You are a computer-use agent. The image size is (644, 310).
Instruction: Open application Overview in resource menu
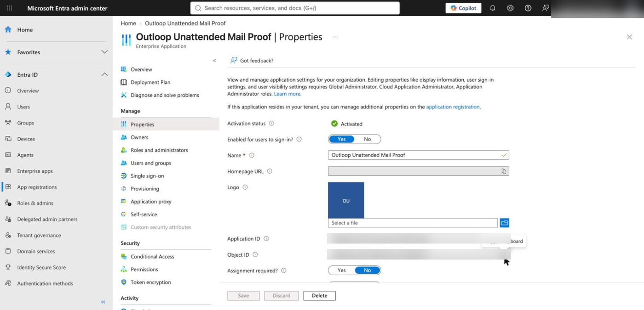pyautogui.click(x=141, y=69)
